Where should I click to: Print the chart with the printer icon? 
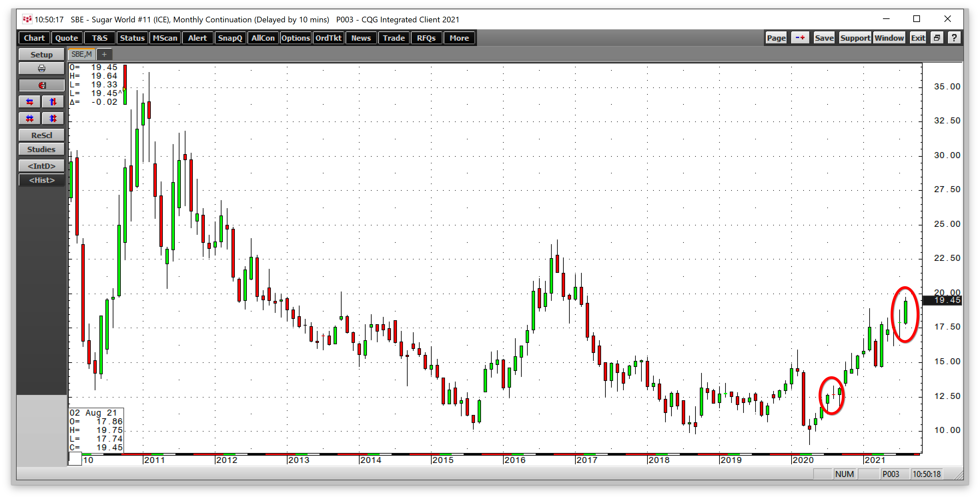(x=41, y=68)
